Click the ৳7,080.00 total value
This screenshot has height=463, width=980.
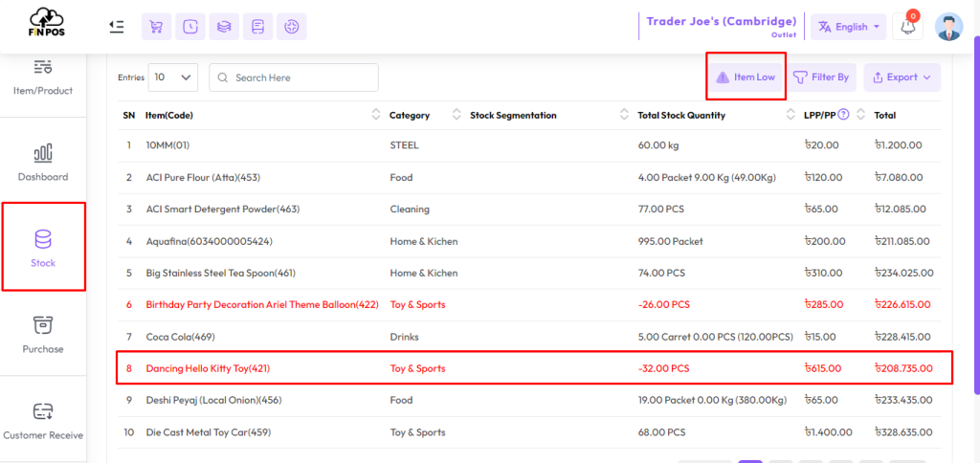[898, 178]
